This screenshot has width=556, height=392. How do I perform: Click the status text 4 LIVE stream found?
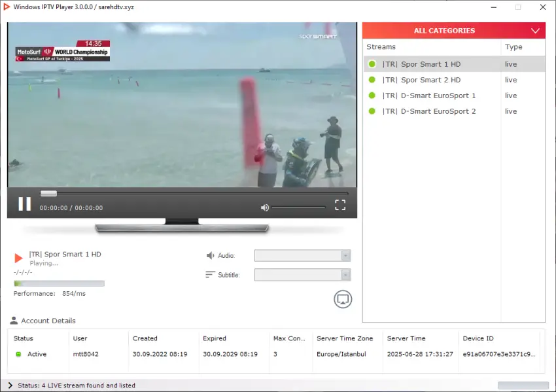click(77, 385)
